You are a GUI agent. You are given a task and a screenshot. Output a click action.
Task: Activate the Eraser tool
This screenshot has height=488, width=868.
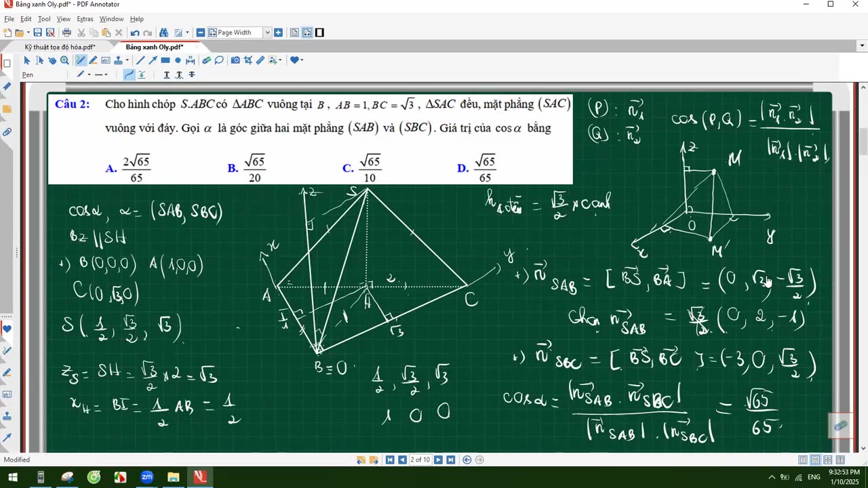point(206,60)
